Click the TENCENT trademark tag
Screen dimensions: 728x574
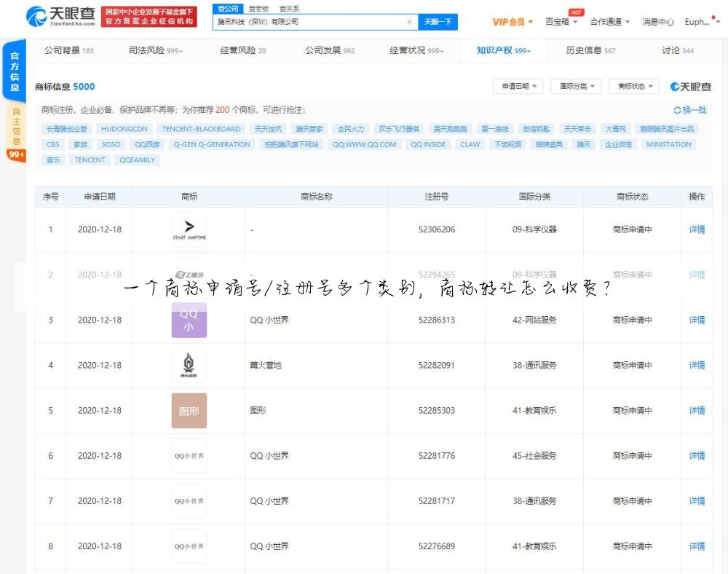89,160
